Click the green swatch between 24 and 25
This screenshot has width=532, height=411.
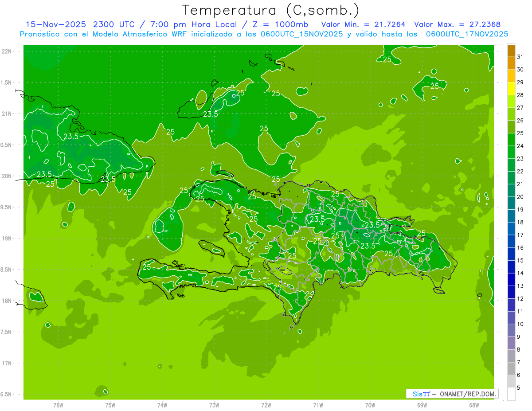click(x=511, y=140)
